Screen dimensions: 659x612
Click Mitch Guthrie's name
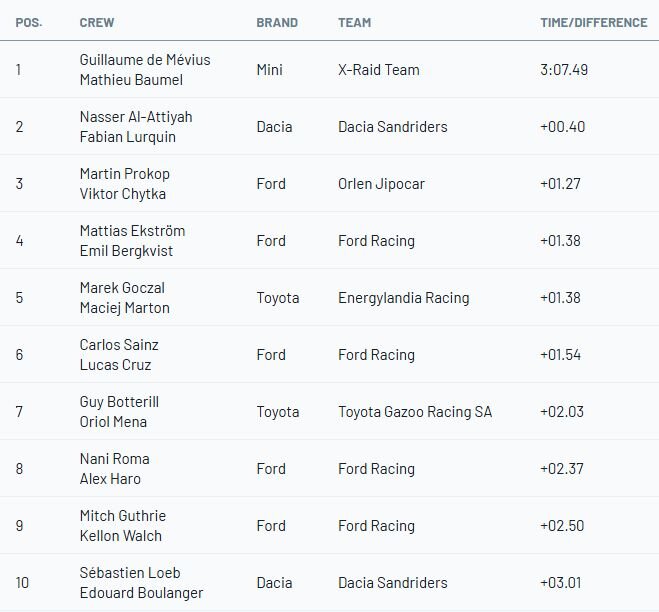tap(122, 516)
